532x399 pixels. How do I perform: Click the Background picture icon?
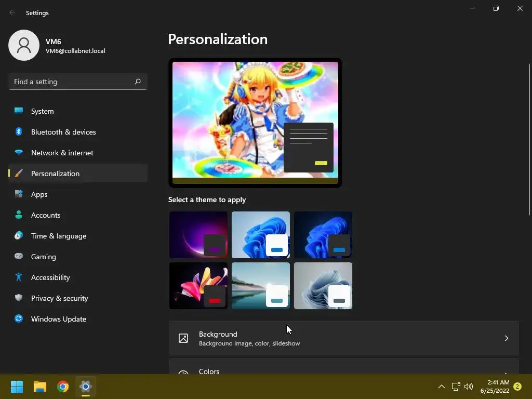(x=183, y=338)
